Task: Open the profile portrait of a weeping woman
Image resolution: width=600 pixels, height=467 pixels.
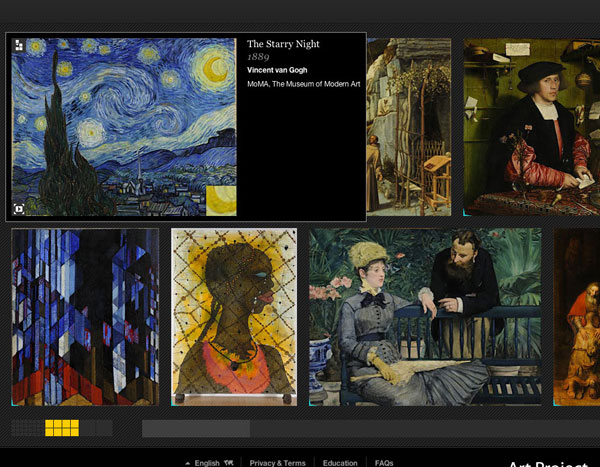Action: (234, 317)
